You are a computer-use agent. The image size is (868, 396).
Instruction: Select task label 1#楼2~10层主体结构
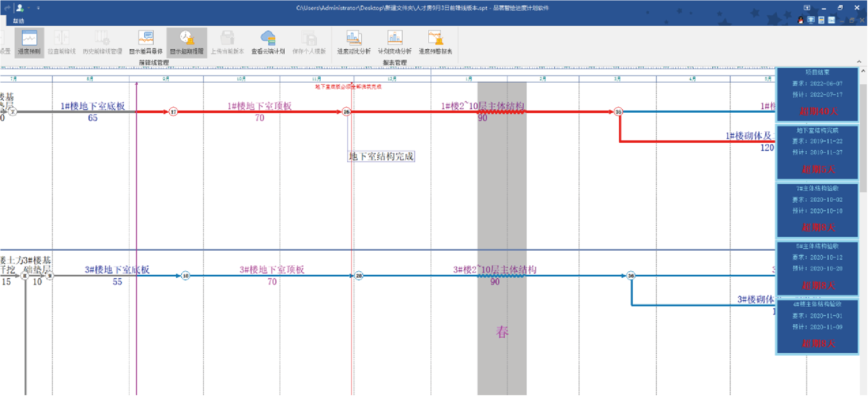pos(483,106)
